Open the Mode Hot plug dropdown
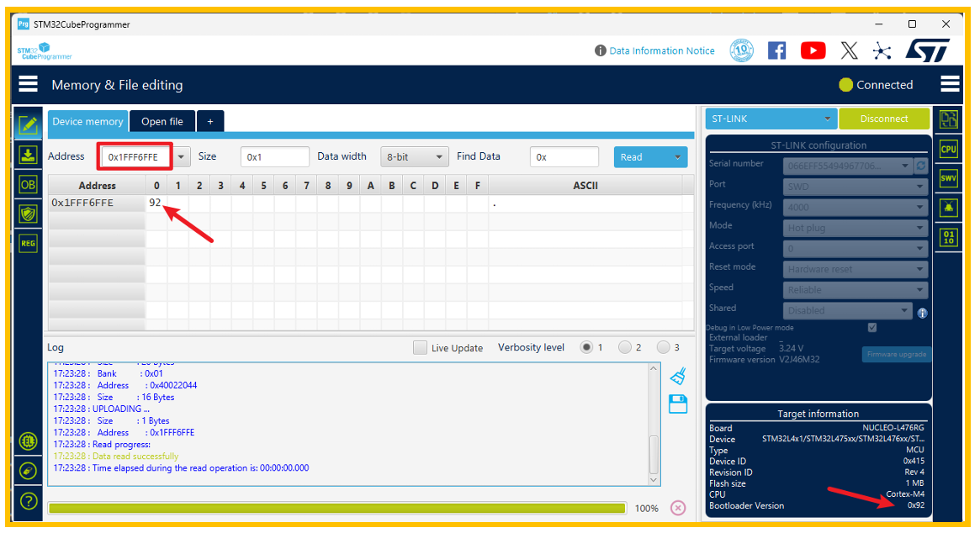The height and width of the screenshot is (533, 980). (855, 228)
